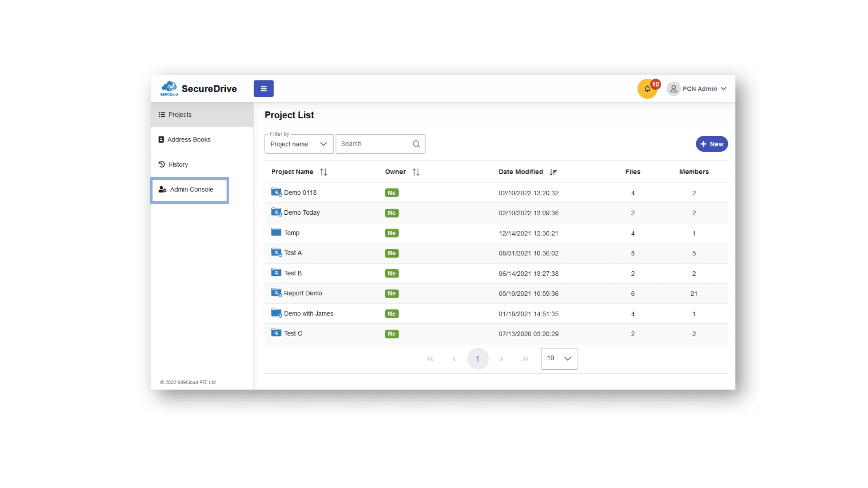Image resolution: width=868 pixels, height=488 pixels.
Task: Click date 07/13/2020 03:20:29
Action: point(528,334)
